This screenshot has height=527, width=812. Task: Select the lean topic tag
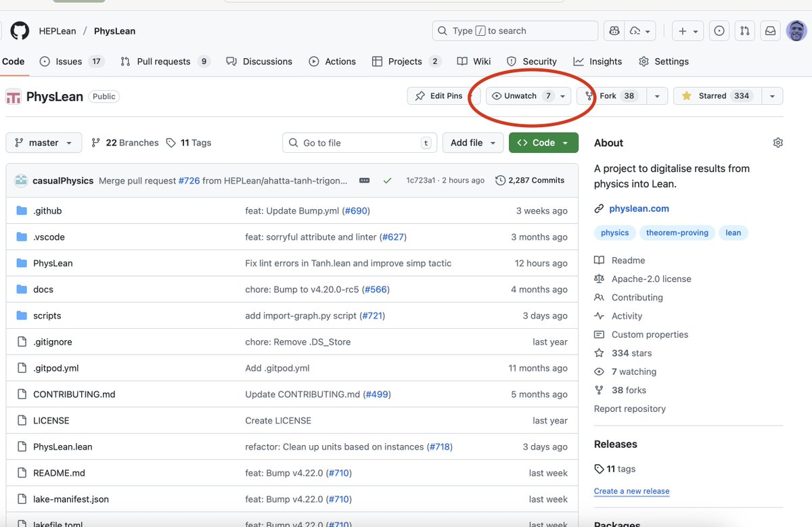733,233
